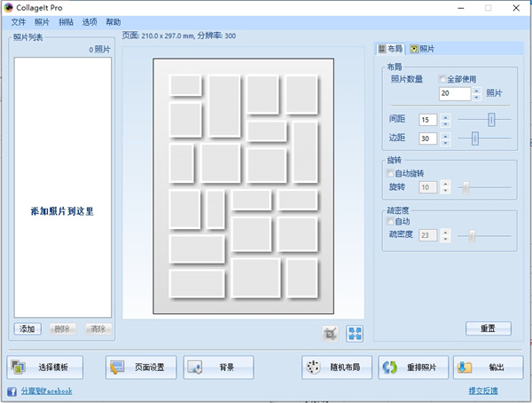The height and width of the screenshot is (403, 532).
Task: Open 选择模板 template chooser
Action: [45, 367]
